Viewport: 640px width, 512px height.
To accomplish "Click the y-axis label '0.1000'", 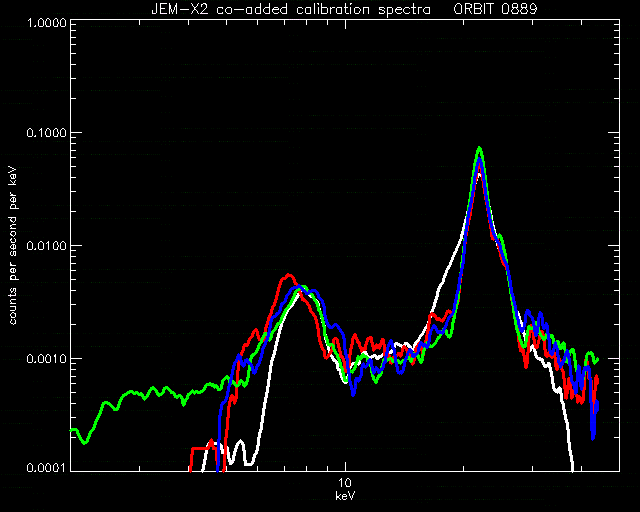I will (46, 132).
